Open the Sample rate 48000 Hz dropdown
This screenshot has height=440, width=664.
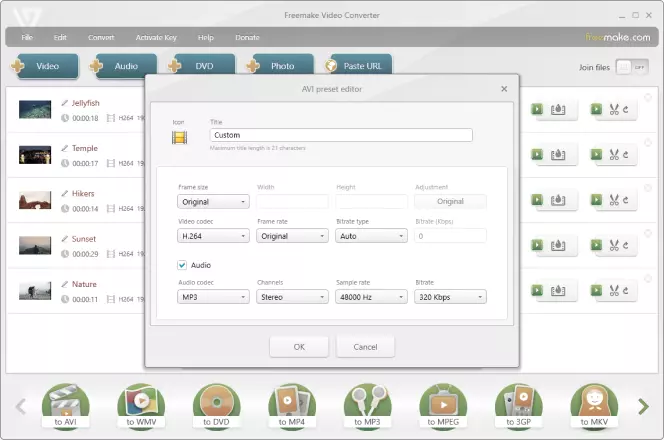[371, 297]
